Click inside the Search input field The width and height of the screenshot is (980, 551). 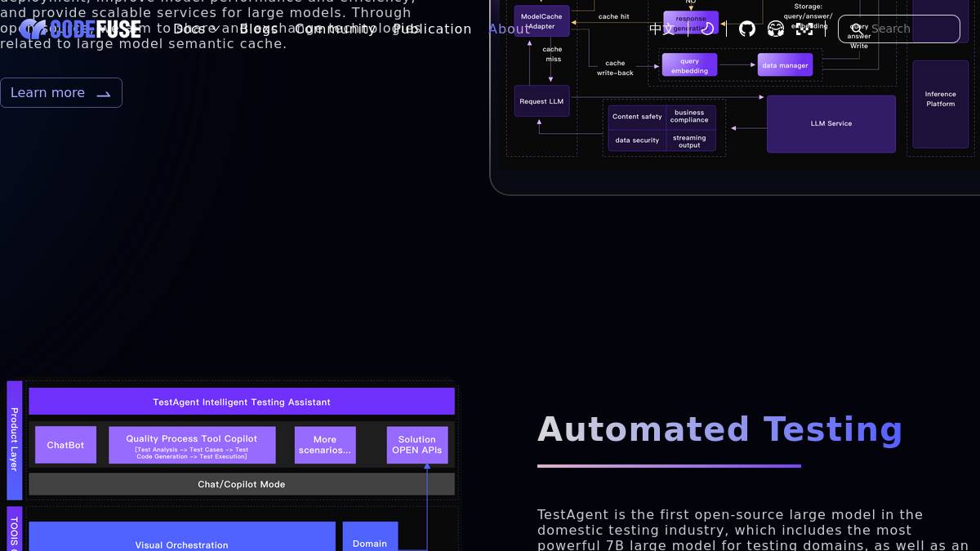click(x=898, y=29)
